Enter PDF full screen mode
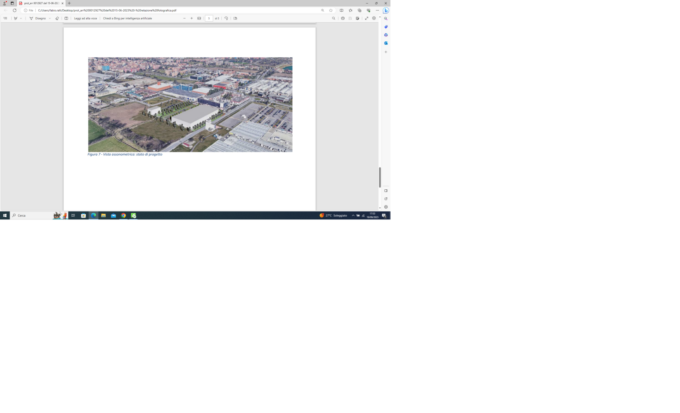Viewport: 680px width, 413px height. [x=366, y=18]
